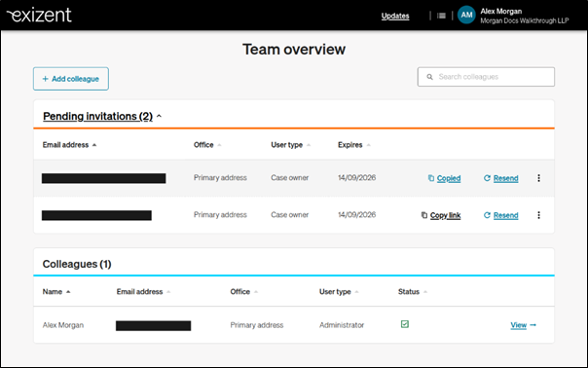This screenshot has width=588, height=368.
Task: Focus the Search colleagues field
Action: (486, 77)
